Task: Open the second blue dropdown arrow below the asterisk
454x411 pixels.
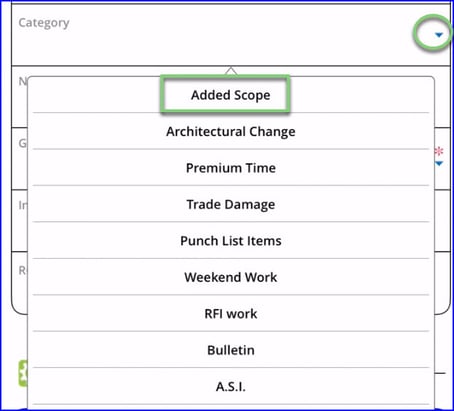Action: (439, 163)
